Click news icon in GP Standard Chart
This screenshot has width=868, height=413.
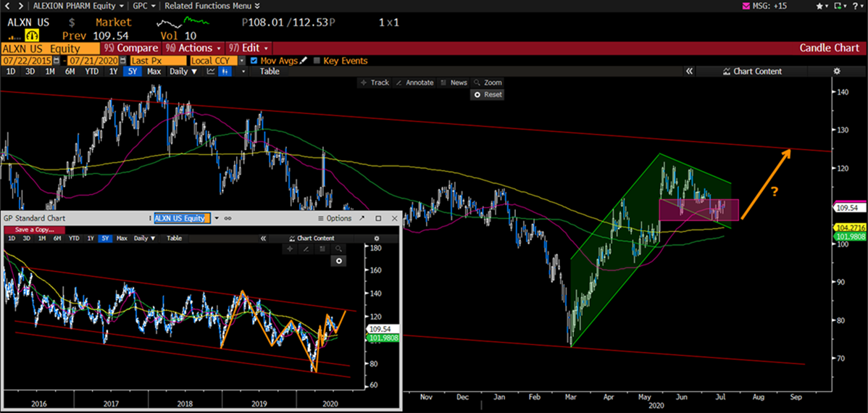322,249
